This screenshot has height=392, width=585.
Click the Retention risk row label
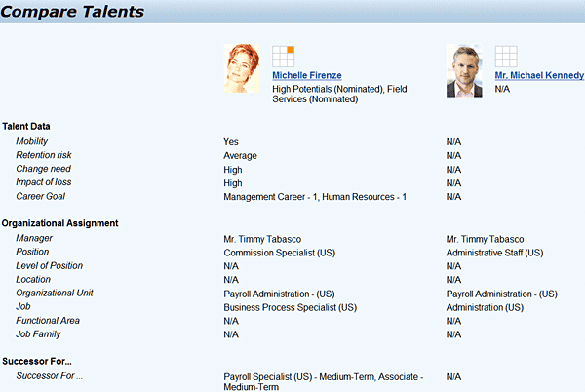point(44,155)
